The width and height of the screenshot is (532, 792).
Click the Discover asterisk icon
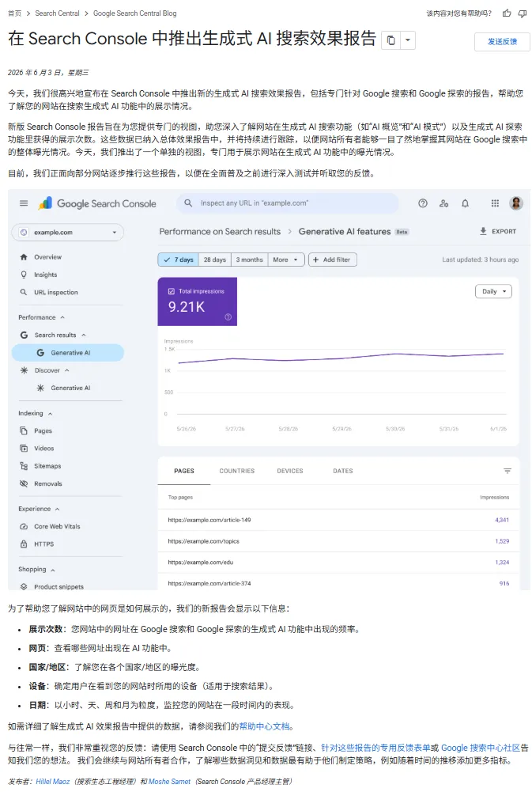(x=24, y=371)
